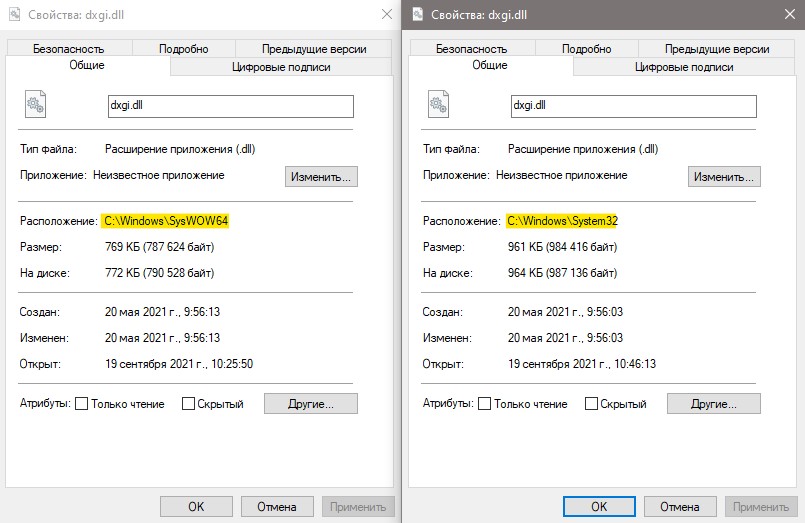This screenshot has width=805, height=523.
Task: Click created date in the left window
Action: click(162, 312)
